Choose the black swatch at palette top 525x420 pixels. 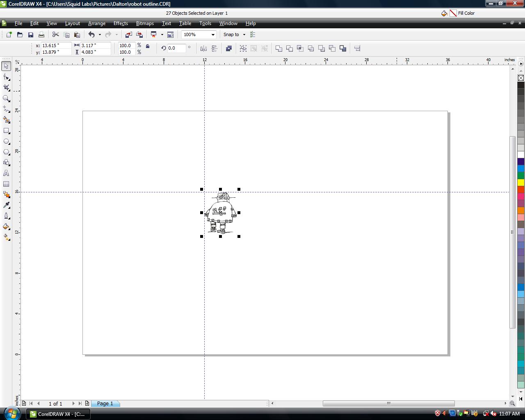point(521,85)
